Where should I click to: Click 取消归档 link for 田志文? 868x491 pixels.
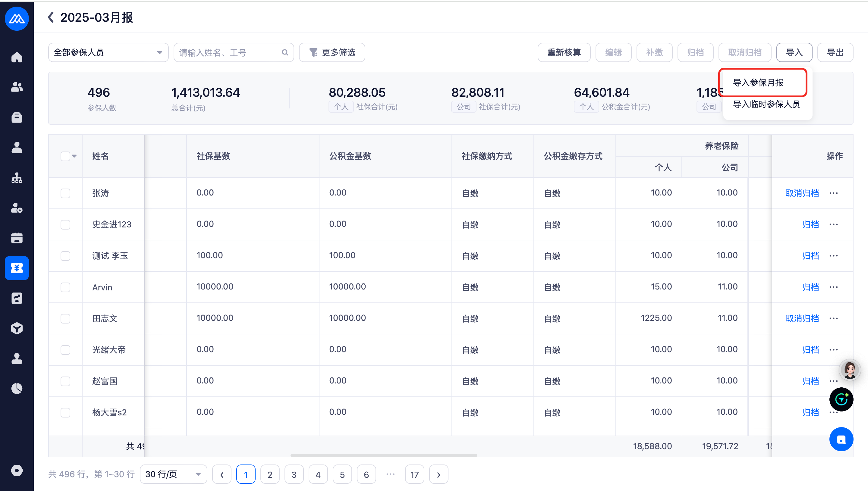click(802, 319)
